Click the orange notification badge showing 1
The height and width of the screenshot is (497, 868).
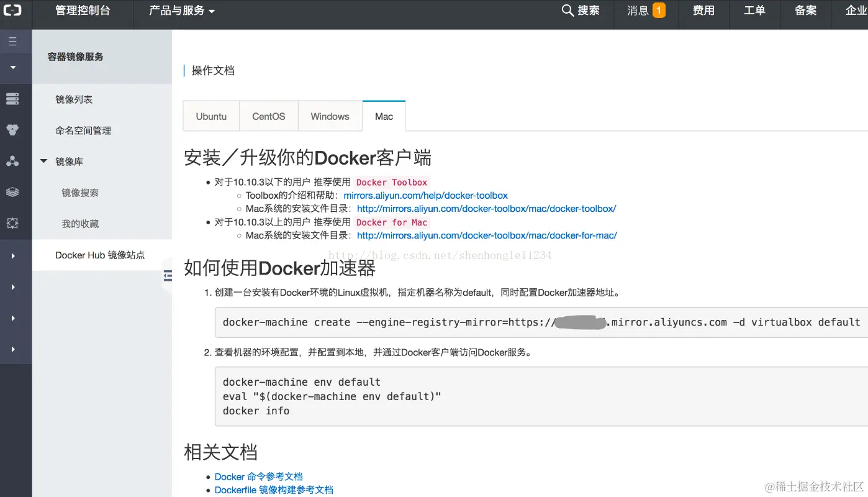[659, 11]
